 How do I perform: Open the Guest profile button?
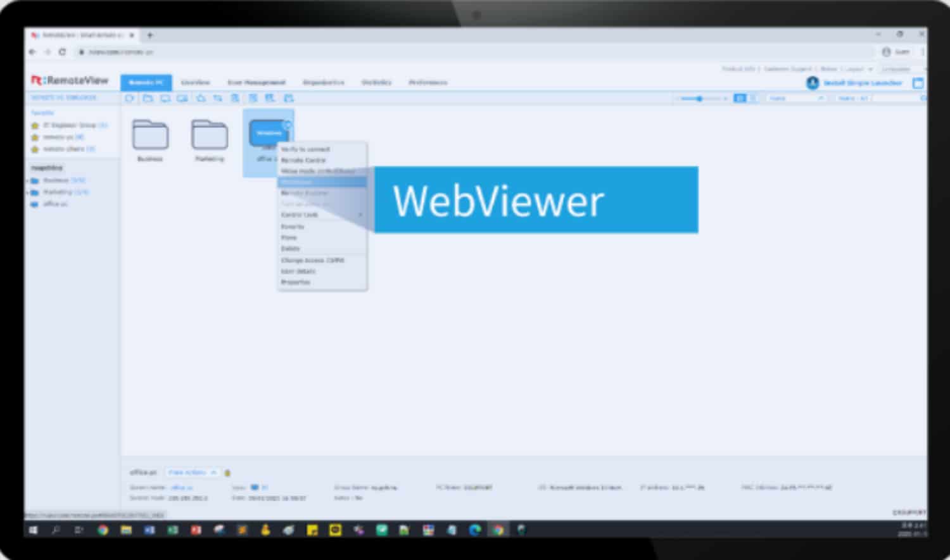[897, 52]
